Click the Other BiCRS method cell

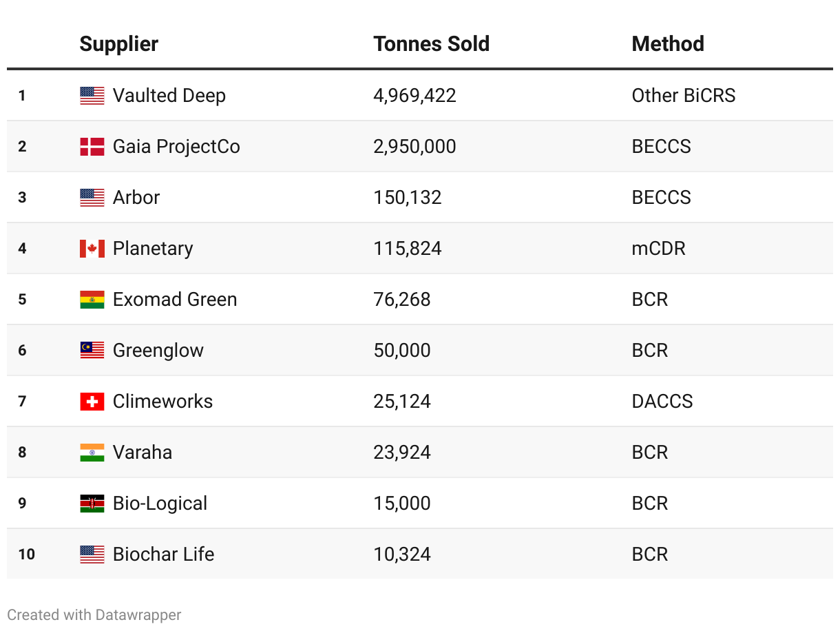click(x=684, y=96)
